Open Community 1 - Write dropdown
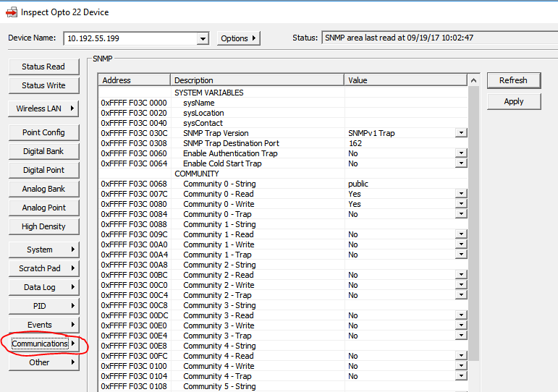This screenshot has height=392, width=558. coord(461,244)
